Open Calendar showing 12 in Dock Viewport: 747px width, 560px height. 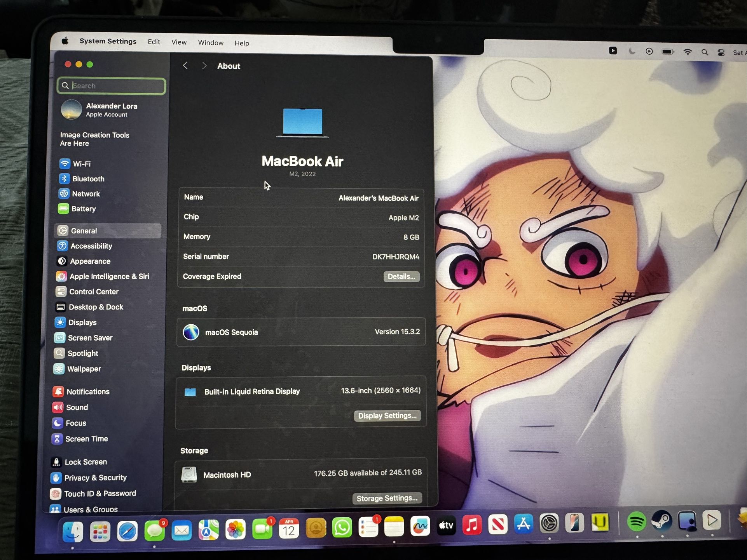(289, 528)
